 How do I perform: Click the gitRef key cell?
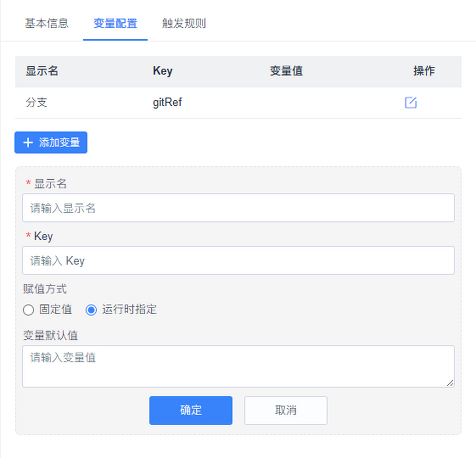(x=167, y=103)
